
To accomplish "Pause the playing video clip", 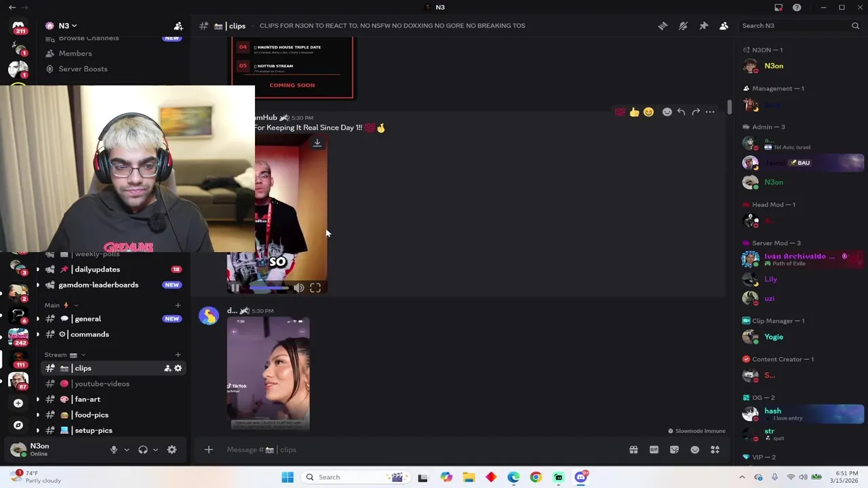I will pos(235,288).
